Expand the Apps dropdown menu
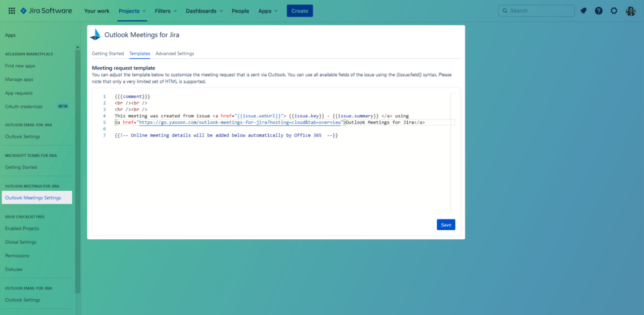 pyautogui.click(x=268, y=11)
